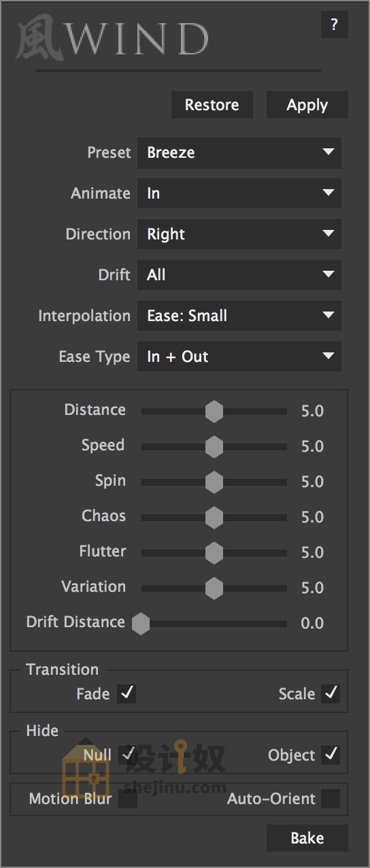Viewport: 370px width, 868px height.
Task: Open Interpolation dropdown showing Ease: Small
Action: (x=239, y=316)
